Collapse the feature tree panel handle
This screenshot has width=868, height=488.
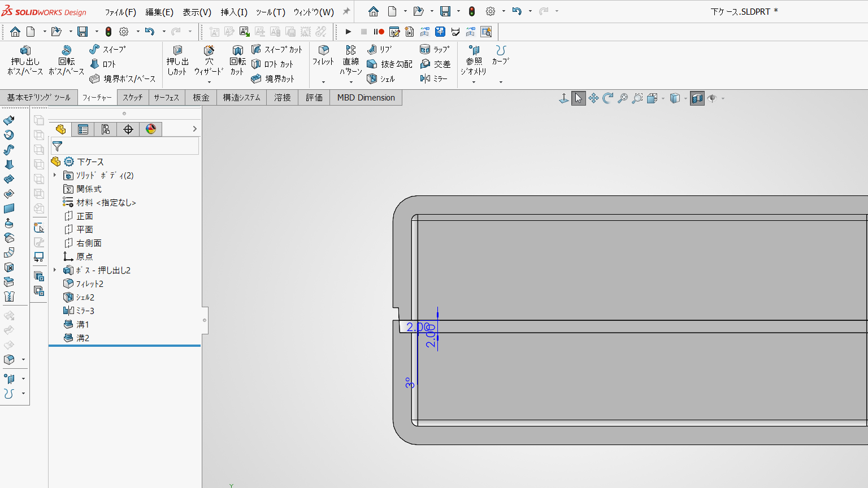pyautogui.click(x=205, y=320)
